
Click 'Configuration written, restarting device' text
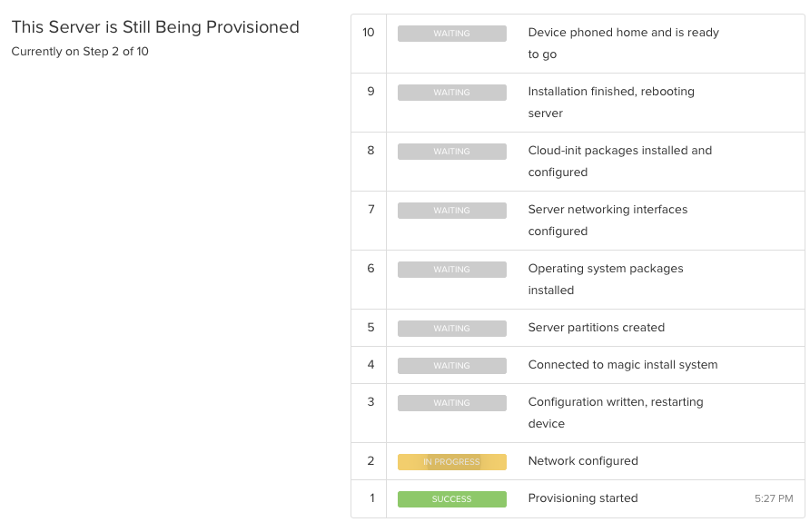[x=616, y=413]
